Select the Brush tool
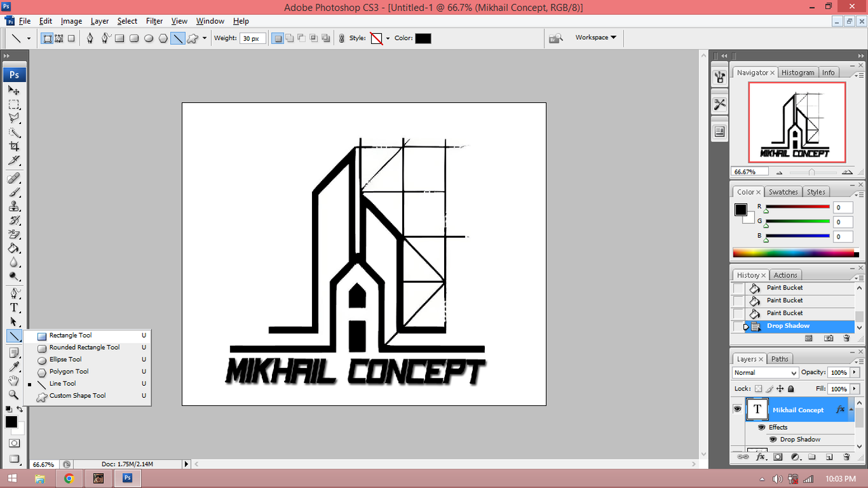The width and height of the screenshot is (868, 488). [14, 192]
